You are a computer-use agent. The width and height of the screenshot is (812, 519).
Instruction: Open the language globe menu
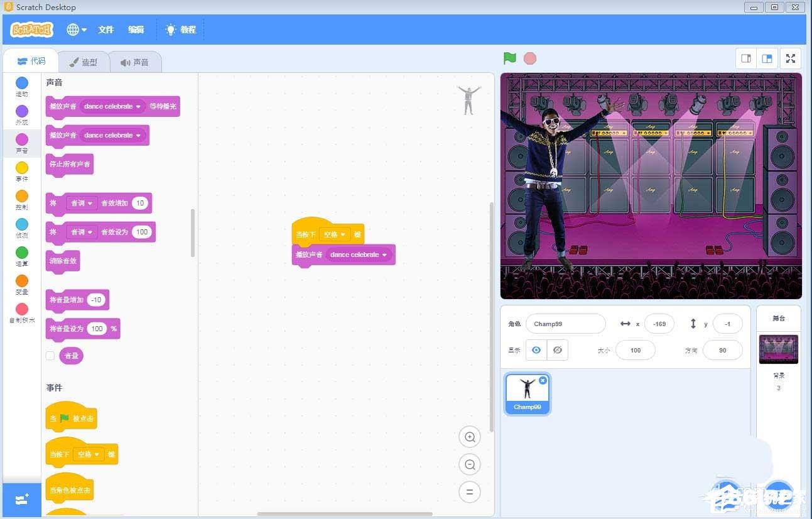click(77, 30)
